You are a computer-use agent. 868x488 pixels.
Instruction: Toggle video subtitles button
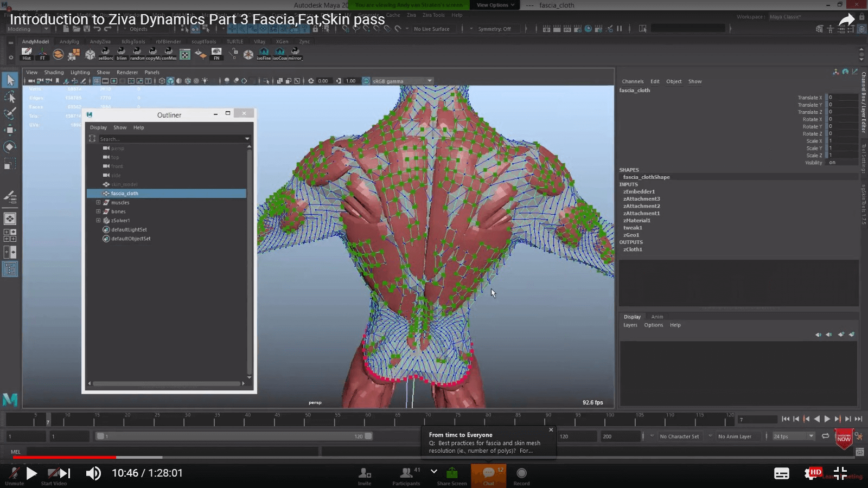pyautogui.click(x=781, y=473)
